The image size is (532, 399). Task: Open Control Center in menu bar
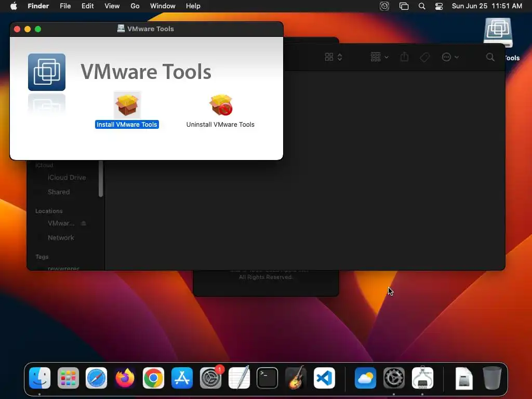(x=438, y=6)
